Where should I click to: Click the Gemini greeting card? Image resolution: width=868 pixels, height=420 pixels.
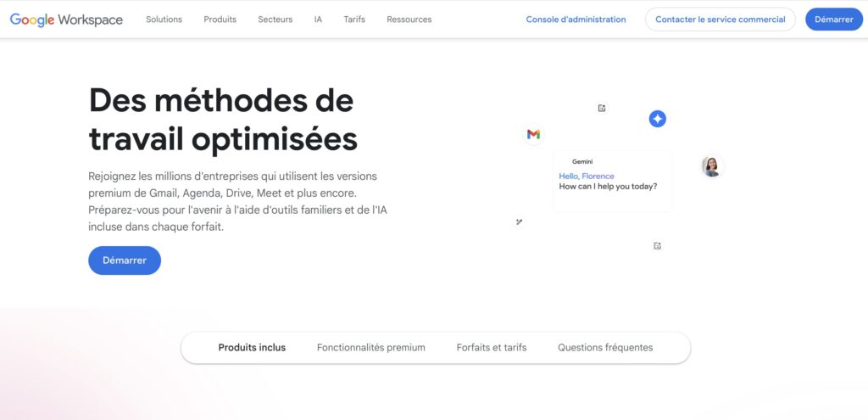(x=612, y=182)
